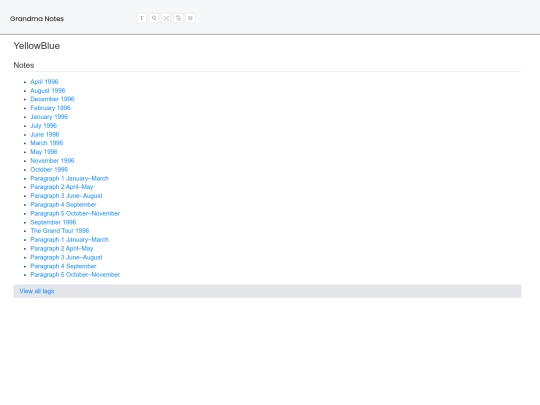Open the April 1996 note

pyautogui.click(x=44, y=82)
